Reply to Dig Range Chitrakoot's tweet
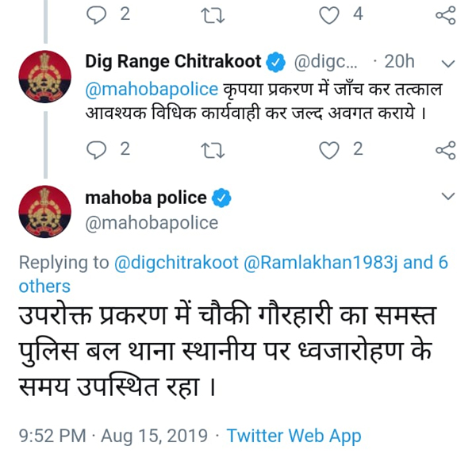Screen dimensions: 476x458 click(96, 150)
